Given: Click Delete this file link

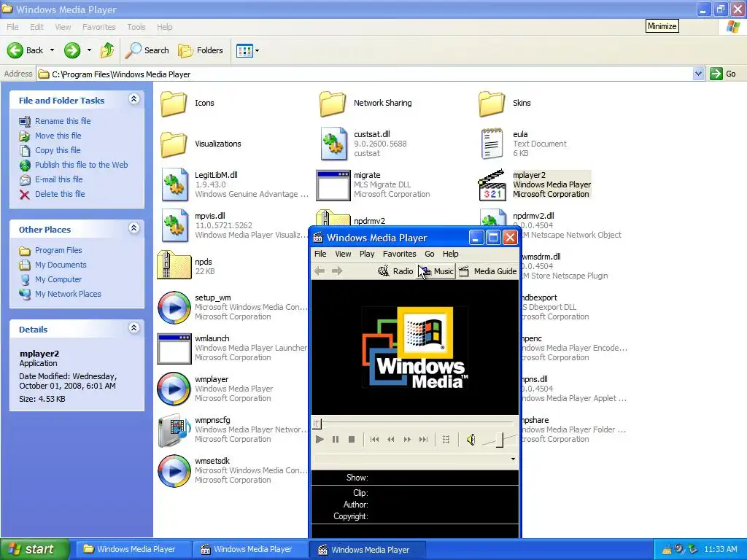Looking at the screenshot, I should click(x=60, y=194).
